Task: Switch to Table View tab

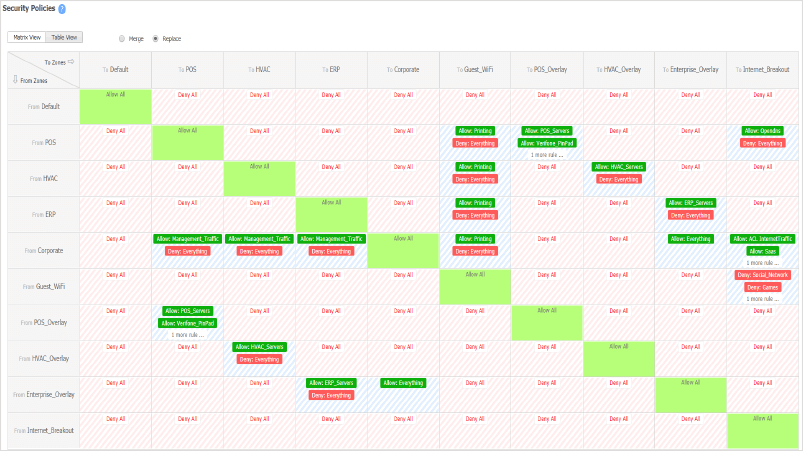Action: [66, 37]
